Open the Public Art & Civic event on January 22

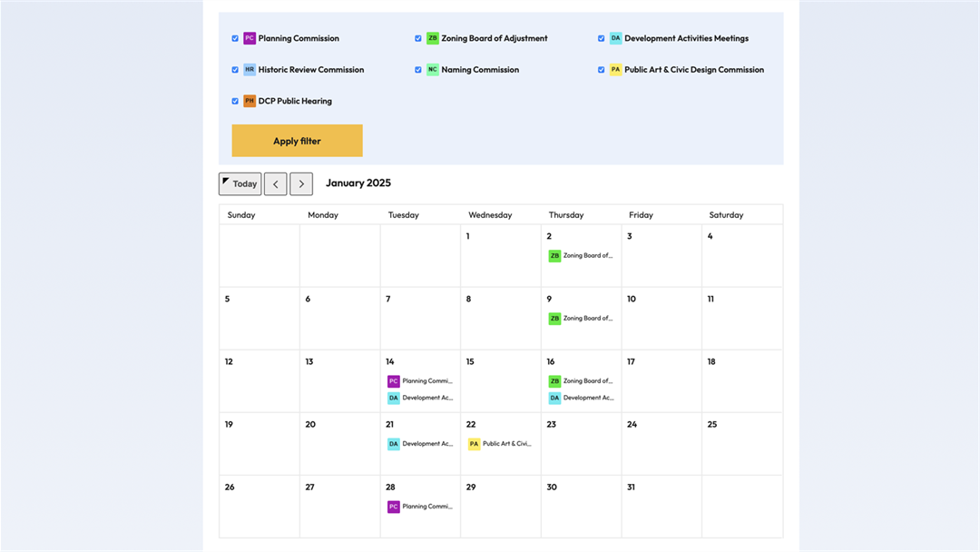pos(506,444)
